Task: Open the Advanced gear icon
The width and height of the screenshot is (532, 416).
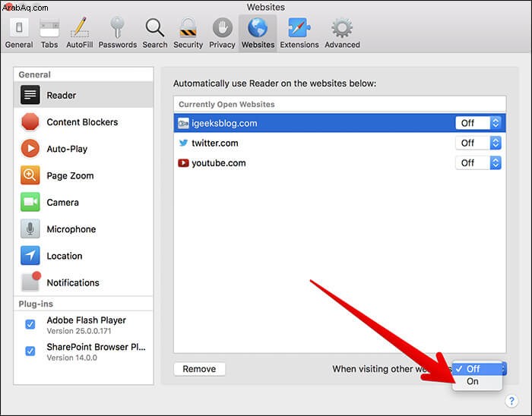Action: [x=342, y=27]
